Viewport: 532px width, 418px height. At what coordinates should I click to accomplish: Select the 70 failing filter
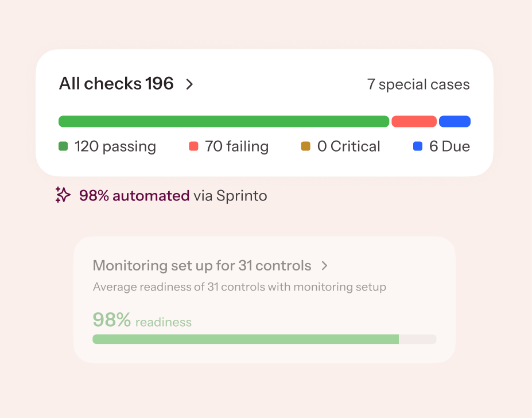pyautogui.click(x=236, y=146)
